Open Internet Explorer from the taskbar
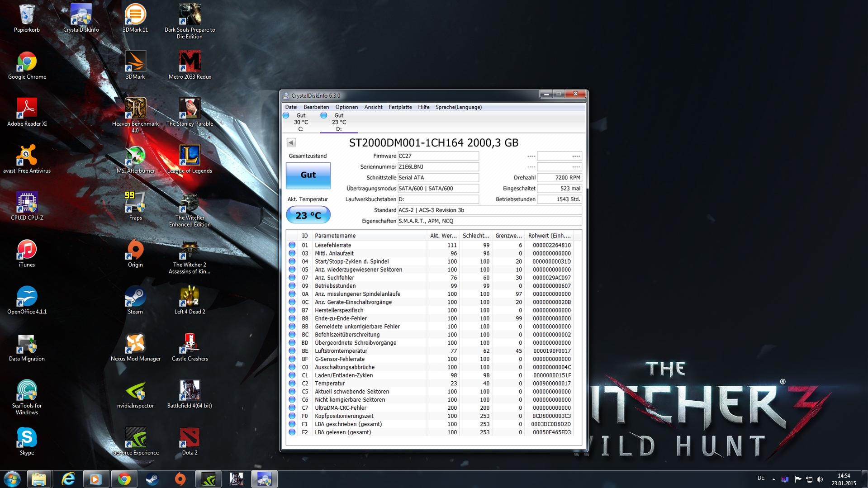The image size is (868, 488). click(68, 479)
